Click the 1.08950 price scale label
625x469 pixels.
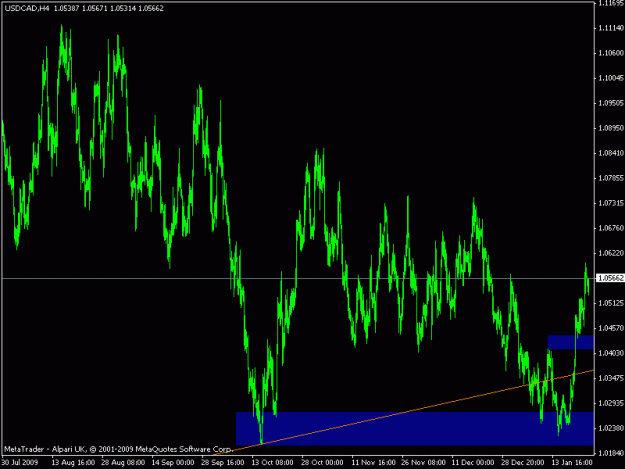click(611, 128)
